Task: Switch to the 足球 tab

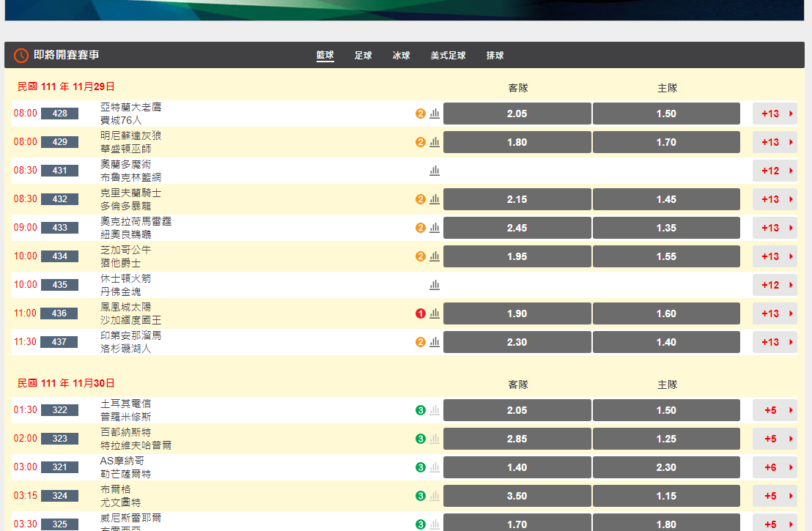Action: coord(363,56)
